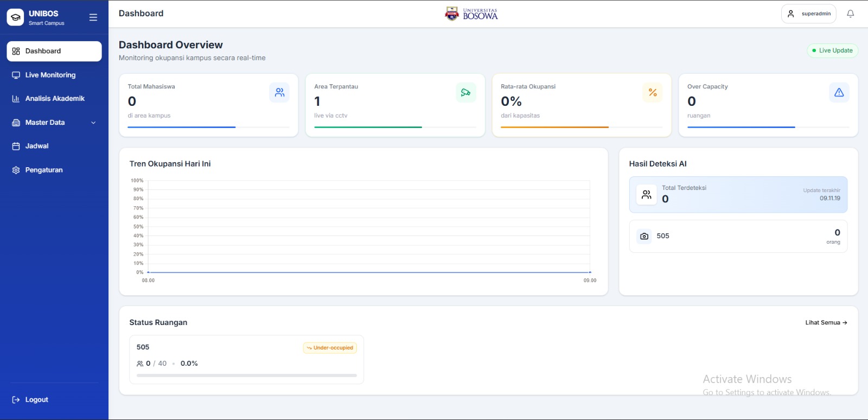Click the Logout arrow icon
This screenshot has height=420, width=868.
16,400
